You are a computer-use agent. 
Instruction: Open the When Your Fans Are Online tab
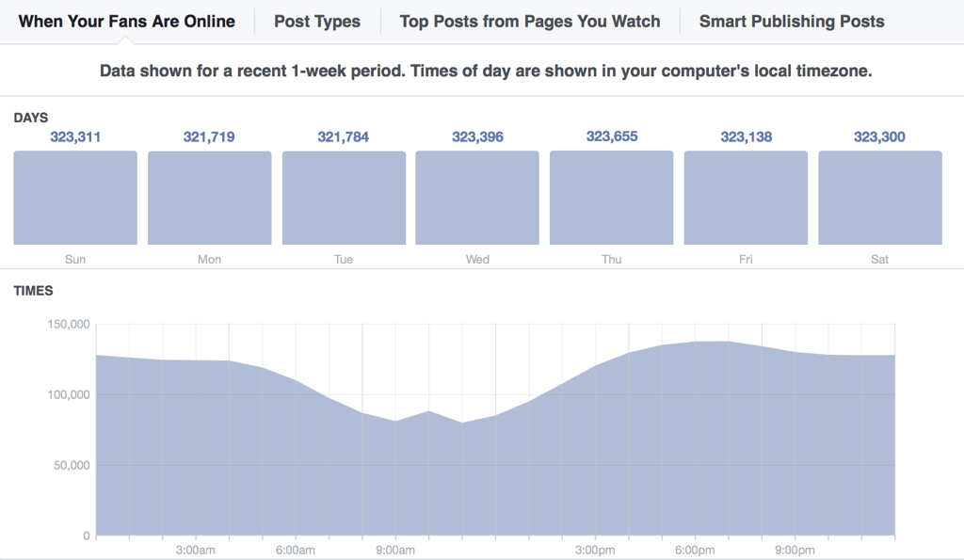tap(127, 22)
